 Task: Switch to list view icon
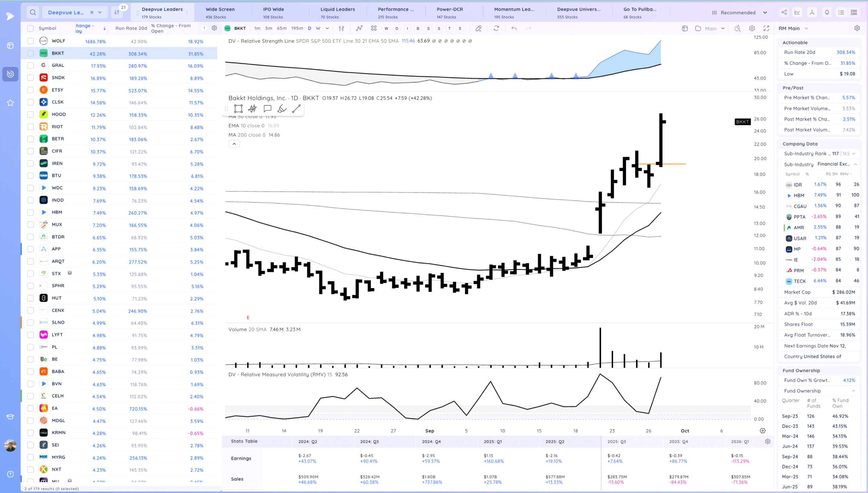[x=841, y=13]
